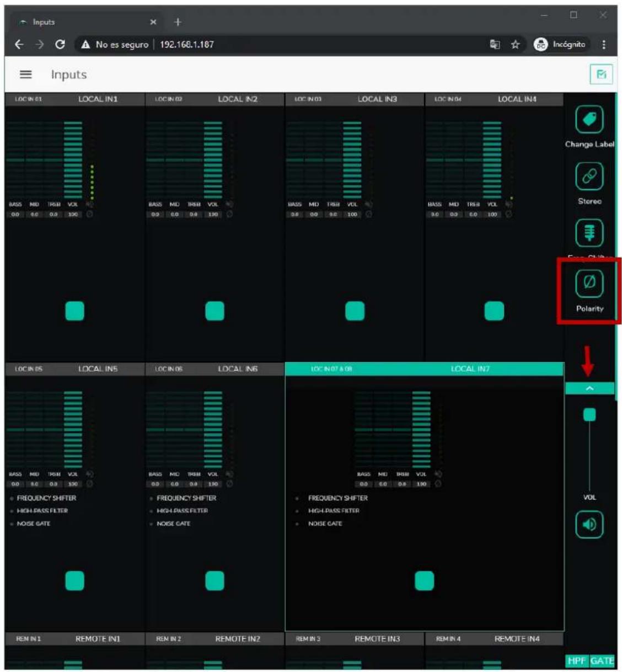Collapse the sidebar with the teal chevron

click(589, 388)
